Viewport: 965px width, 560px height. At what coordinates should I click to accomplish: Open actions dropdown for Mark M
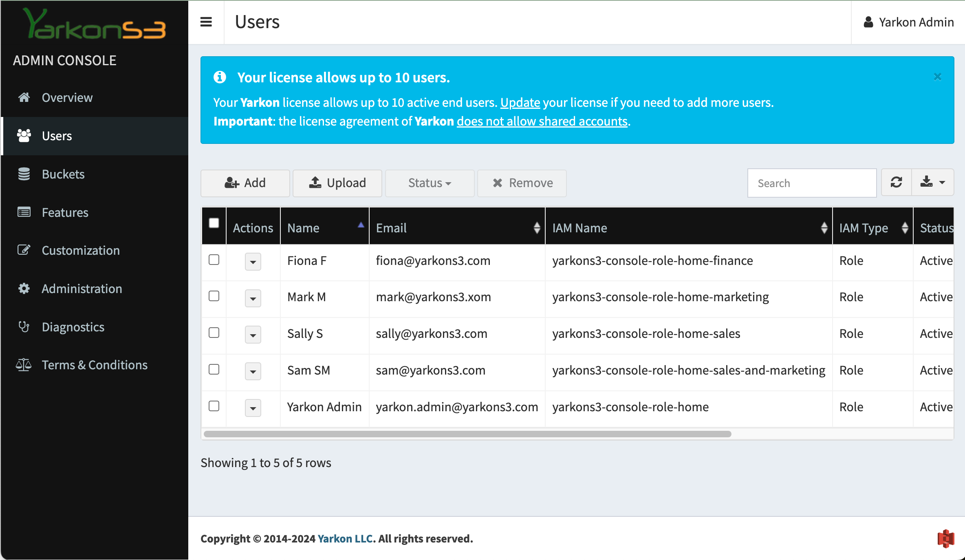coord(253,298)
